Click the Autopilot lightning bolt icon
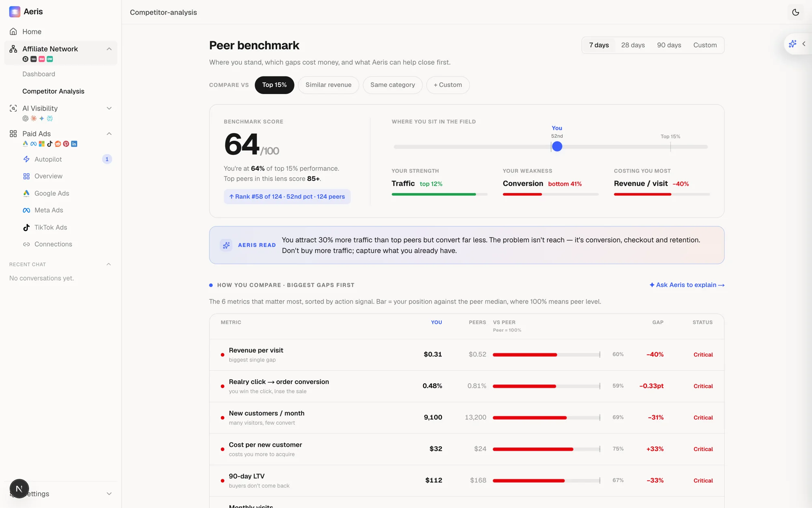 click(26, 159)
